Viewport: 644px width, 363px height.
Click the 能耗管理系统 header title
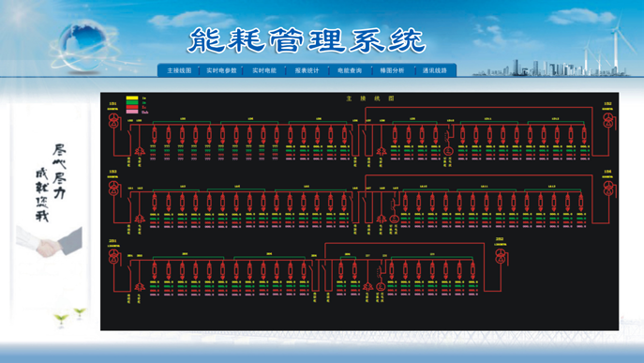[307, 40]
